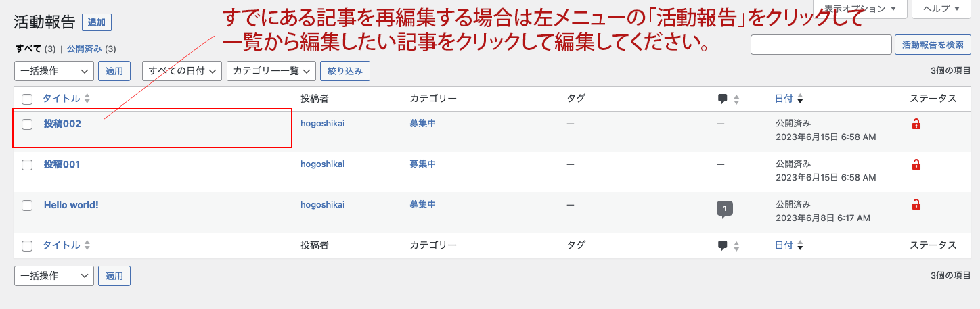Viewport: 980px width, 309px height.
Task: Click sort arrows next to header タイトル
Action: pyautogui.click(x=87, y=99)
